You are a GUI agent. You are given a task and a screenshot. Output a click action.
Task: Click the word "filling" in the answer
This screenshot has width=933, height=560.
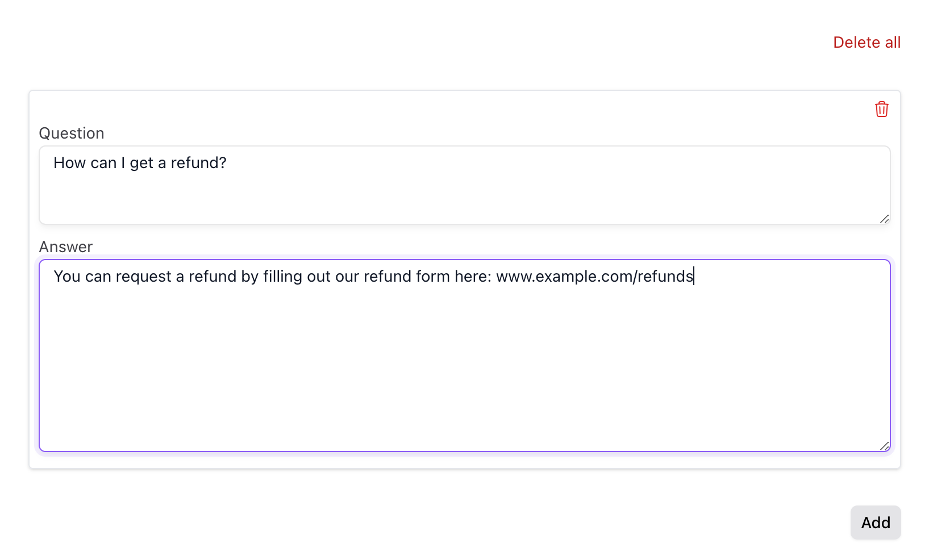[x=282, y=277]
